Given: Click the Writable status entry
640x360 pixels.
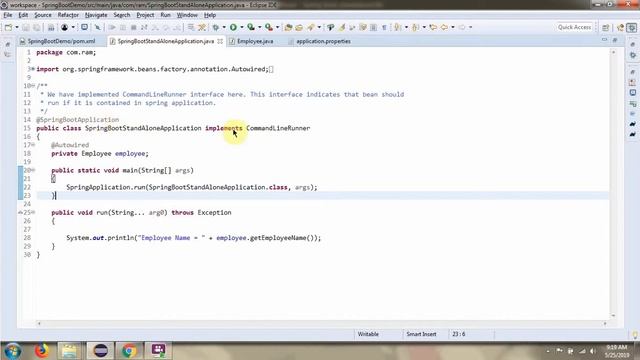Looking at the screenshot, I should point(368,334).
